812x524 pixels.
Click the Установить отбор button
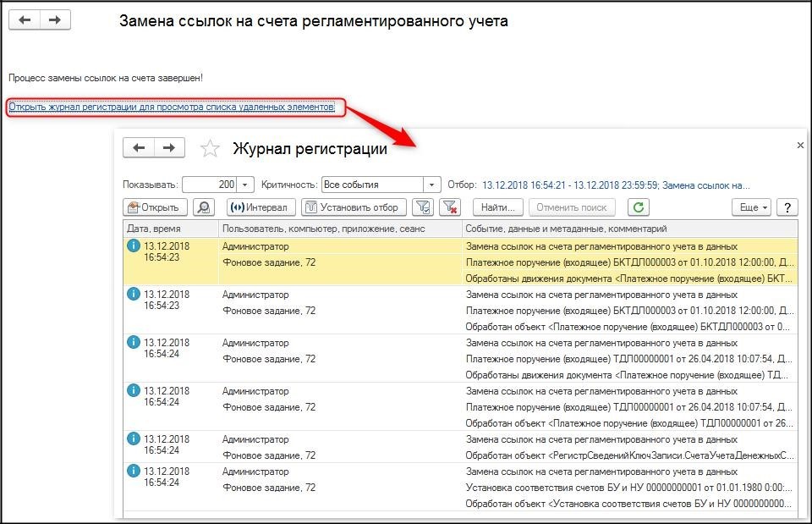pyautogui.click(x=354, y=207)
